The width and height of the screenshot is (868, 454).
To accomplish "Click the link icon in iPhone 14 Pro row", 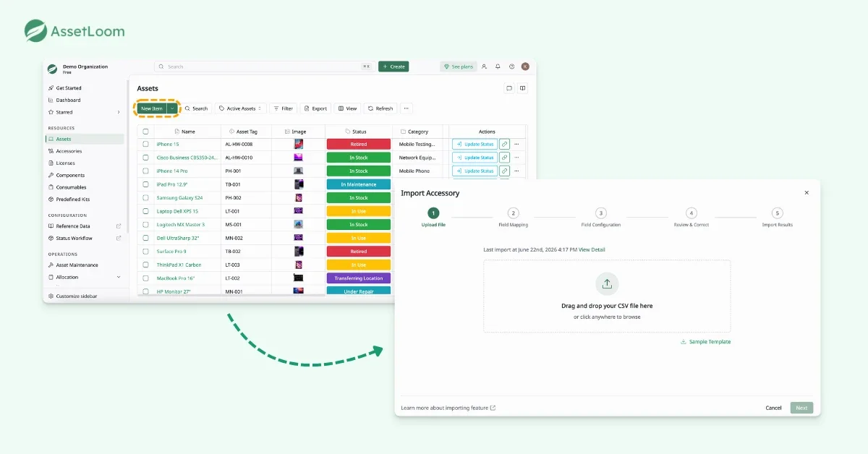I will [x=504, y=171].
